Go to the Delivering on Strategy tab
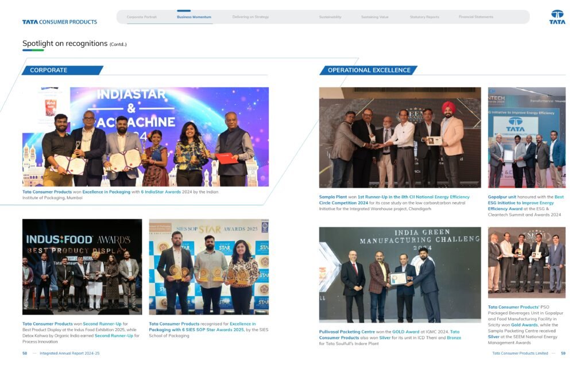 (x=250, y=17)
